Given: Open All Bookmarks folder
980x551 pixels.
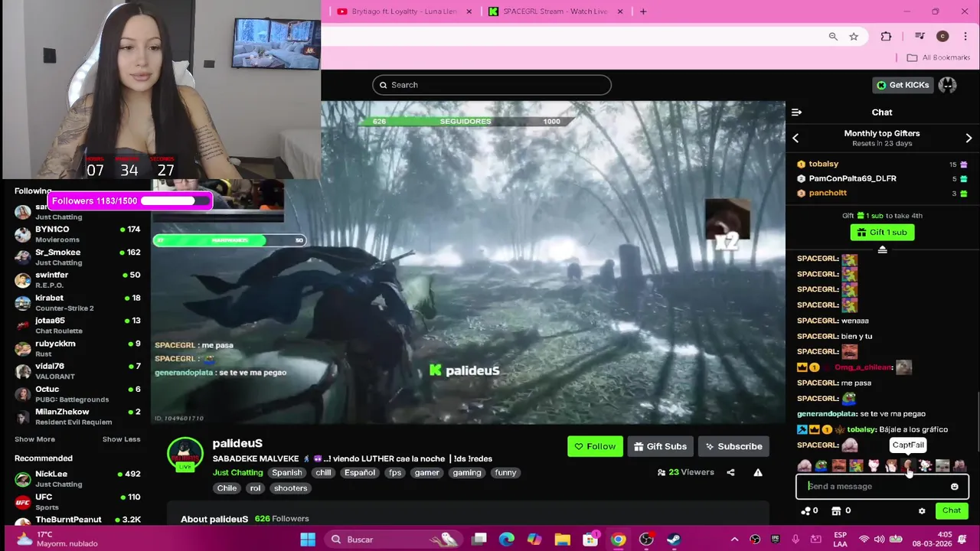Looking at the screenshot, I should pyautogui.click(x=938, y=57).
